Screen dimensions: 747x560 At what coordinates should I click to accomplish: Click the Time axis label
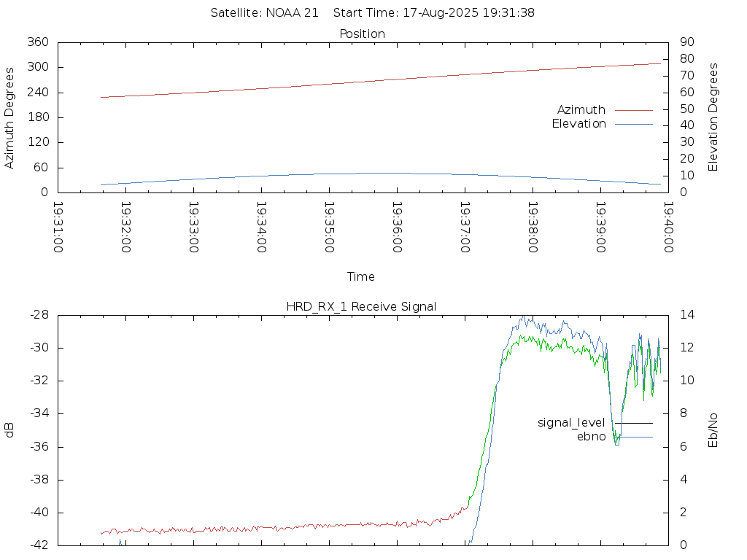(x=360, y=276)
